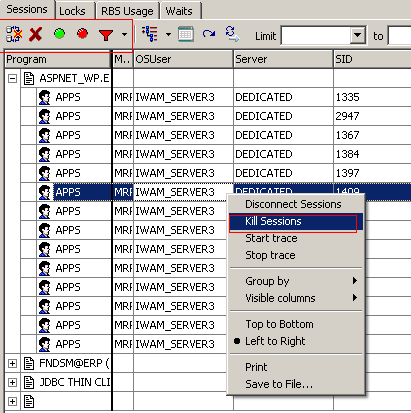Click the red circle stop trace icon
Viewport: 411px width, 413px height.
[x=82, y=34]
